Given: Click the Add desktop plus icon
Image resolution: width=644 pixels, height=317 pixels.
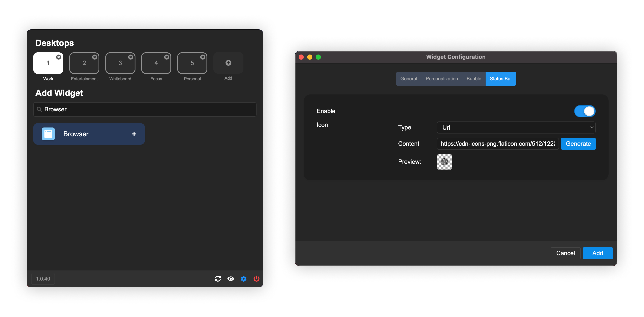Looking at the screenshot, I should tap(228, 63).
